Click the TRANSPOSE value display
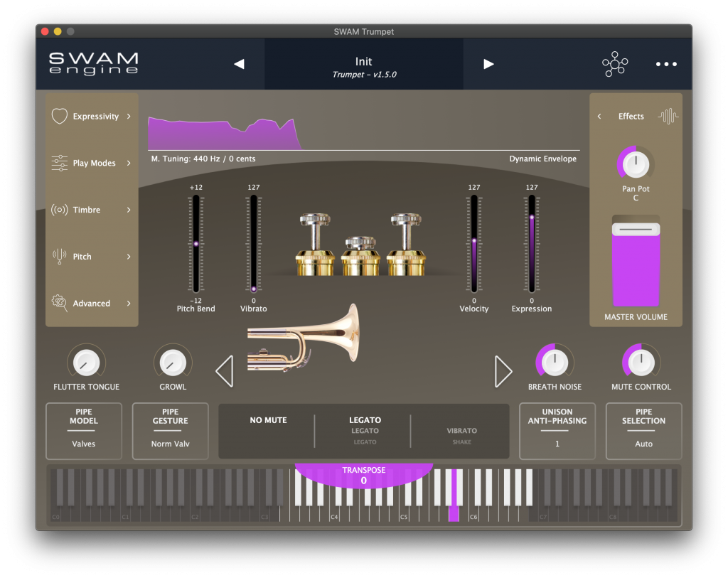 pos(364,476)
